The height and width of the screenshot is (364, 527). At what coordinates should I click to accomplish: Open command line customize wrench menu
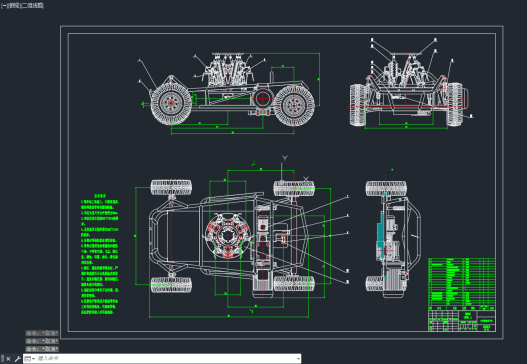click(17, 359)
